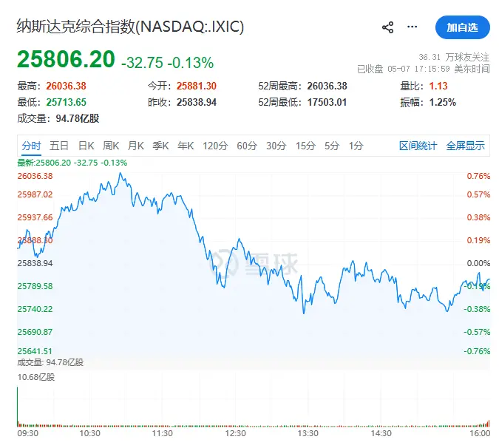This screenshot has height=448, width=499.
Task: Show the 30分 interval chart
Action: tap(276, 146)
